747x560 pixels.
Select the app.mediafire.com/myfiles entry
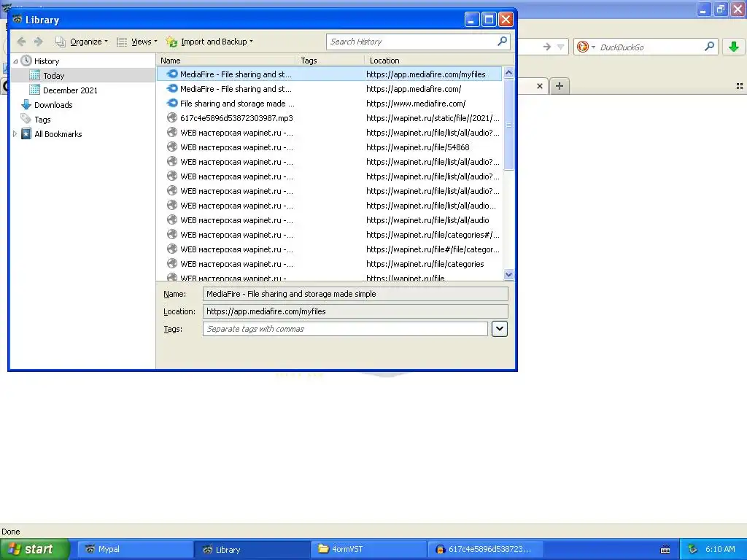coord(329,74)
